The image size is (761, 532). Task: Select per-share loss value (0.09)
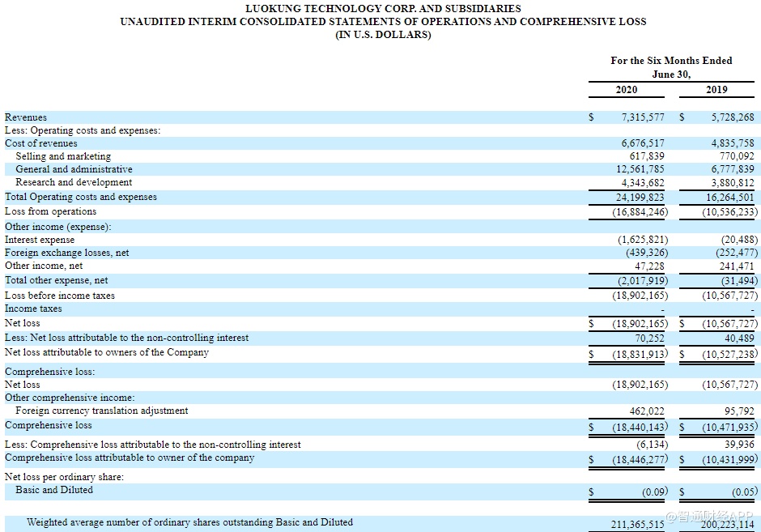[x=655, y=492]
